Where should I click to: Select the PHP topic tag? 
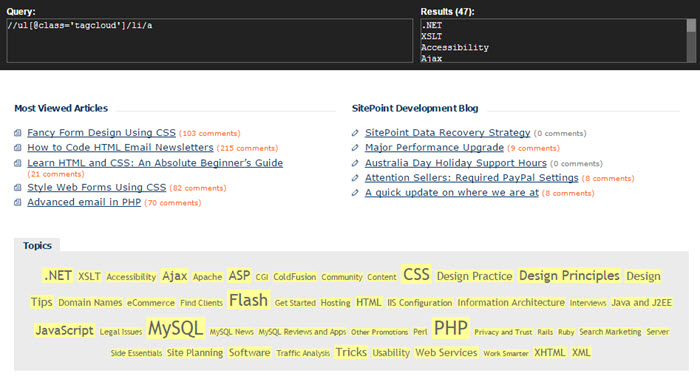pyautogui.click(x=451, y=328)
